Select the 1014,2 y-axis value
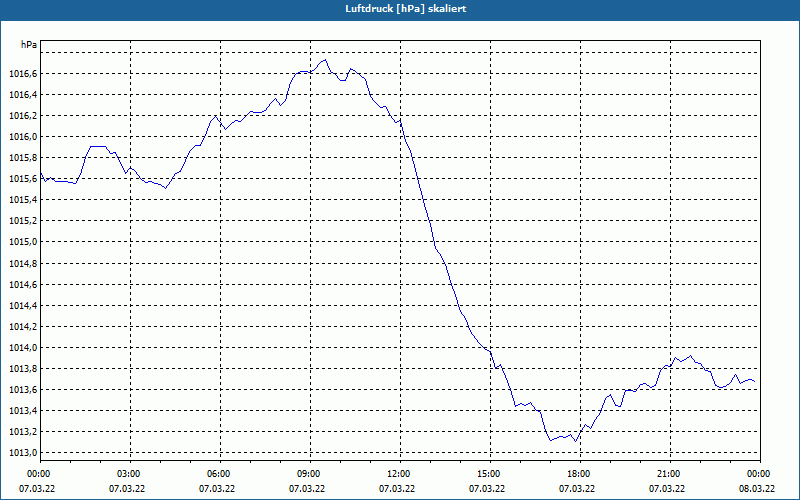The width and height of the screenshot is (800, 500). point(23,327)
